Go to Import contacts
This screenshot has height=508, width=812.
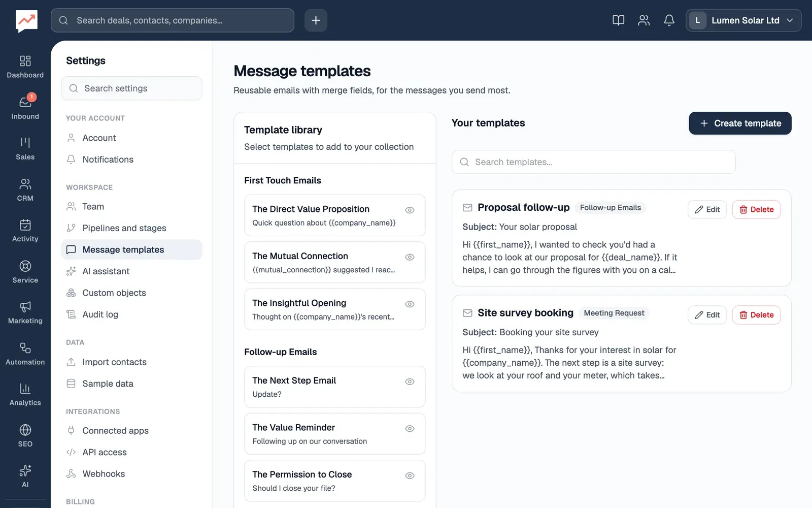131,362
